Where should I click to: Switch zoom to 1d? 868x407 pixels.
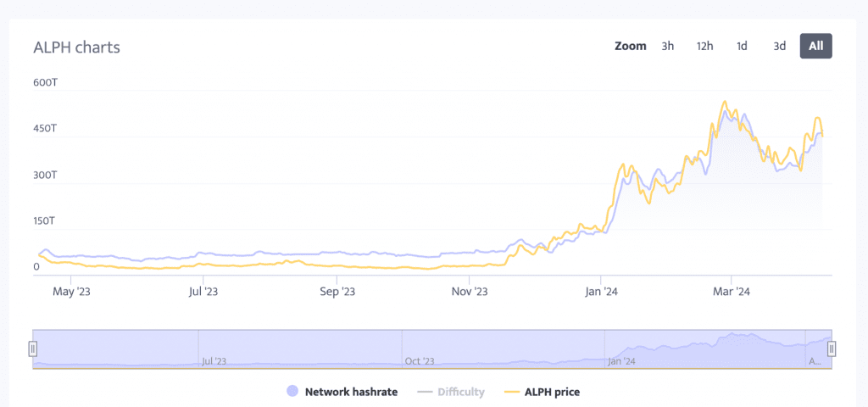(742, 46)
